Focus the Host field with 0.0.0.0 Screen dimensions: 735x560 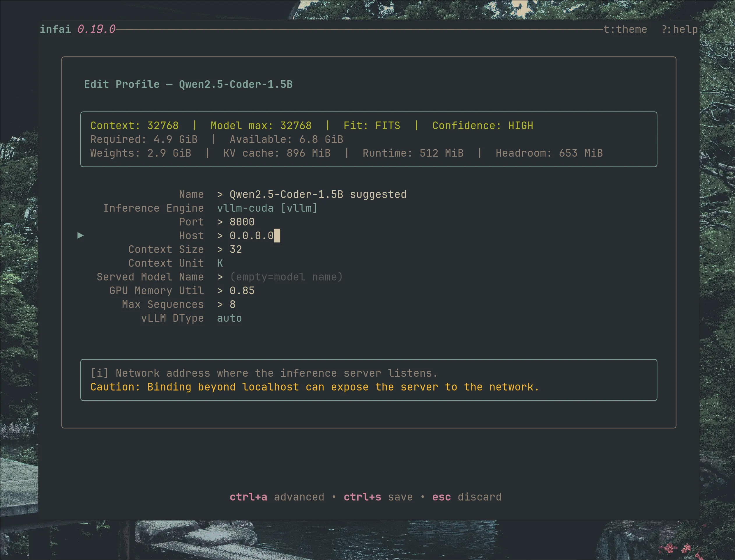(252, 236)
